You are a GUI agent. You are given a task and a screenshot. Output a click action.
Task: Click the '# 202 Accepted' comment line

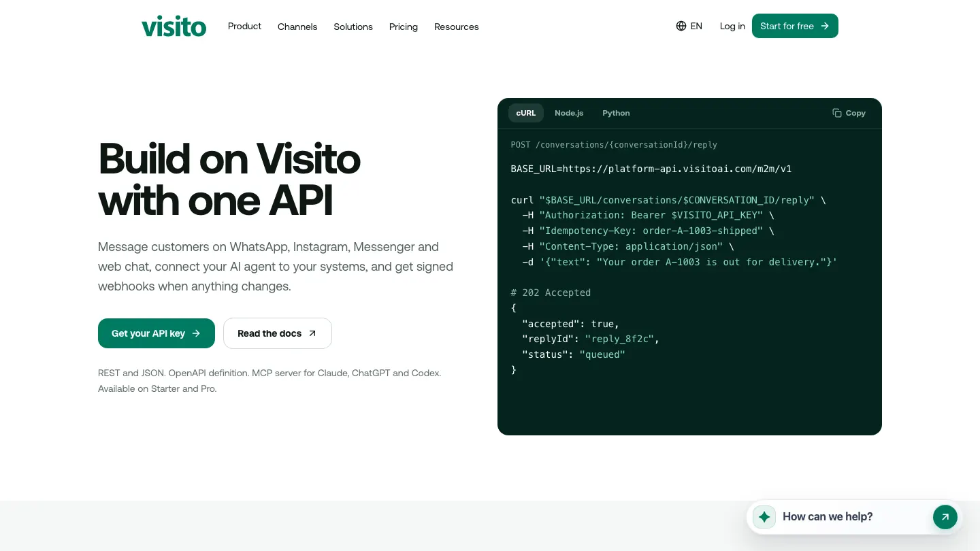click(x=551, y=293)
